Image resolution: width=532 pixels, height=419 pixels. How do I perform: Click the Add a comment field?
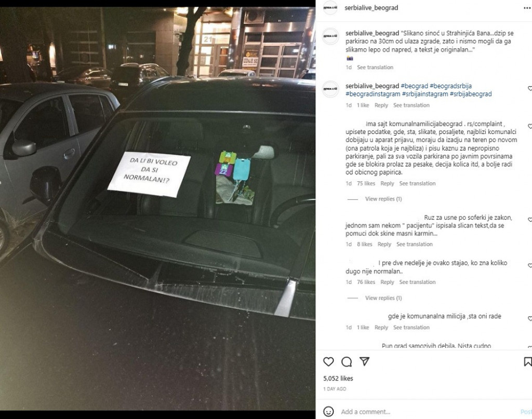click(x=429, y=412)
